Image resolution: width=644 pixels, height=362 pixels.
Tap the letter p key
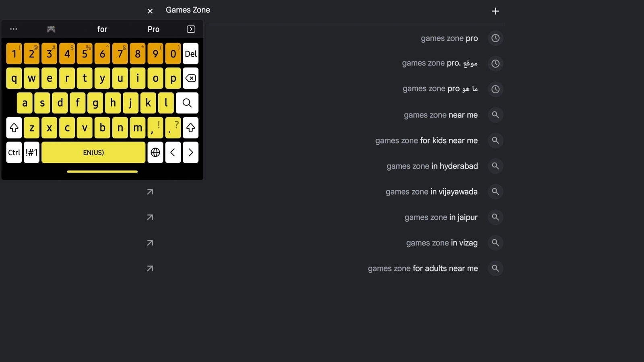173,78
